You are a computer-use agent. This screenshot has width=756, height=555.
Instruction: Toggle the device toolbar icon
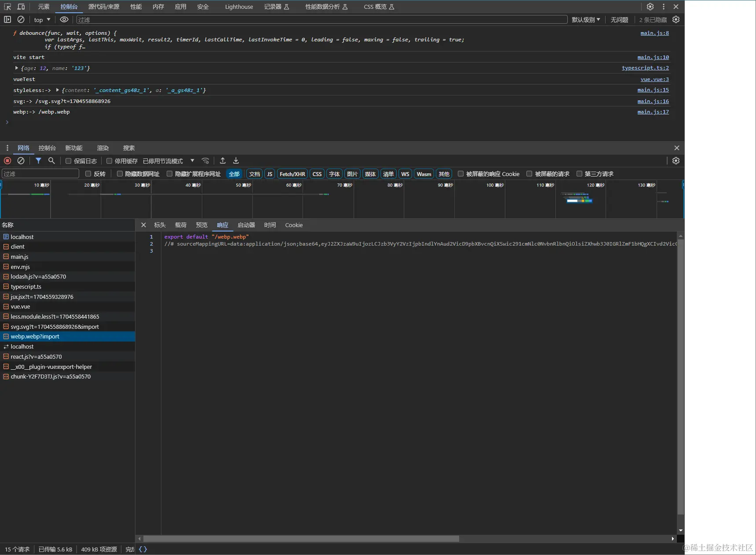(x=21, y=7)
